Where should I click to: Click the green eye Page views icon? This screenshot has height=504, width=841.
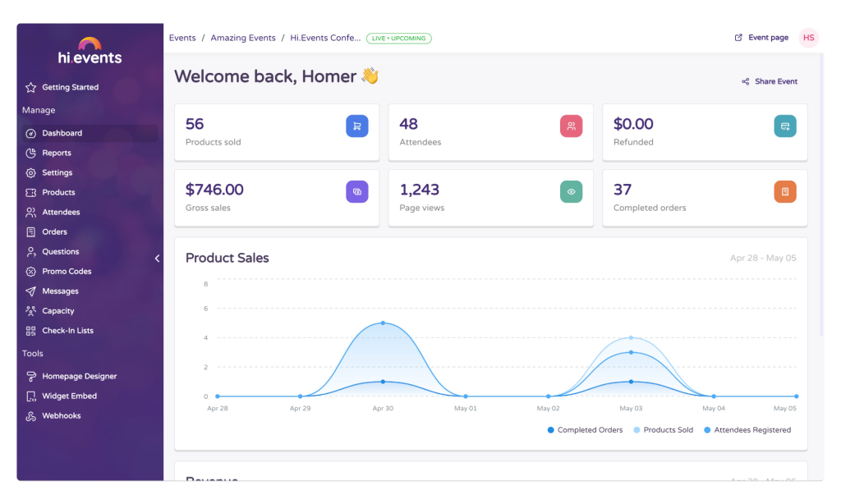click(x=571, y=191)
